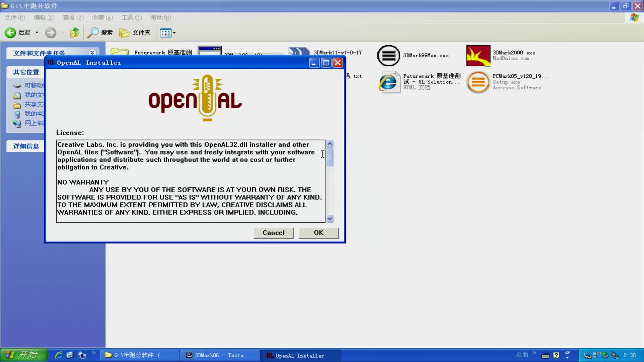
Task: Open the Back button history dropdown
Action: [x=37, y=33]
